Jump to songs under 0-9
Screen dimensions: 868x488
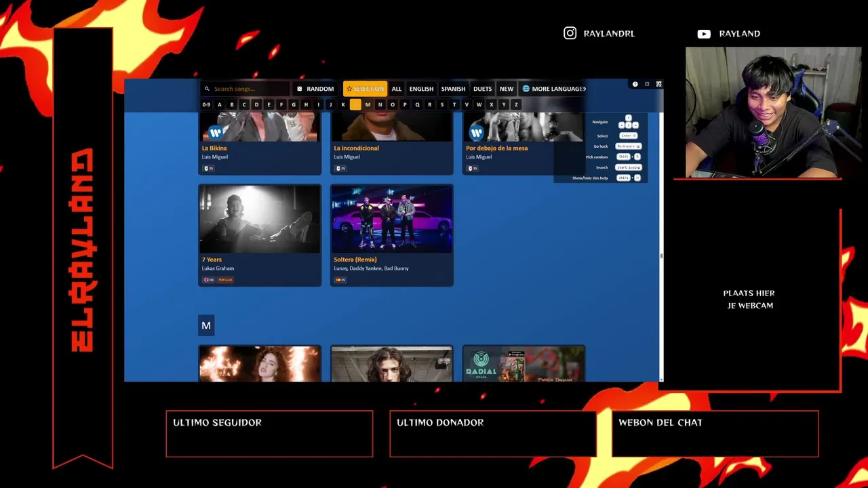pos(206,105)
